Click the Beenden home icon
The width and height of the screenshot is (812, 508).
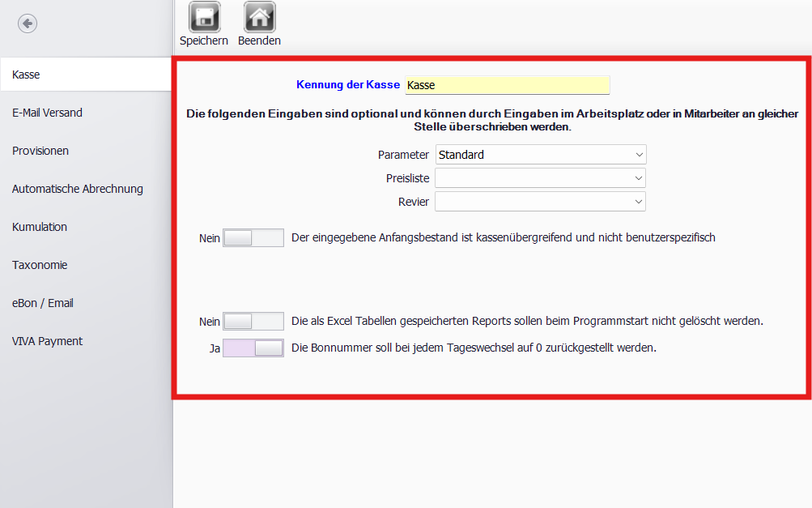point(259,16)
